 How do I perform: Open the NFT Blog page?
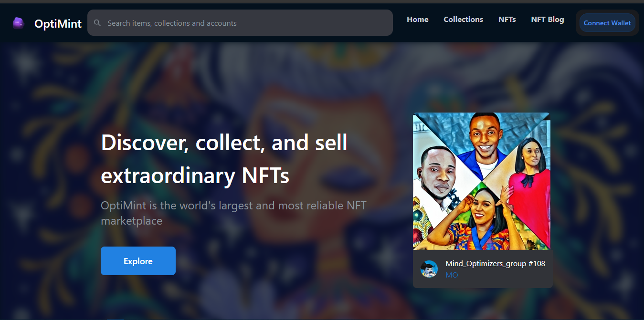click(548, 20)
